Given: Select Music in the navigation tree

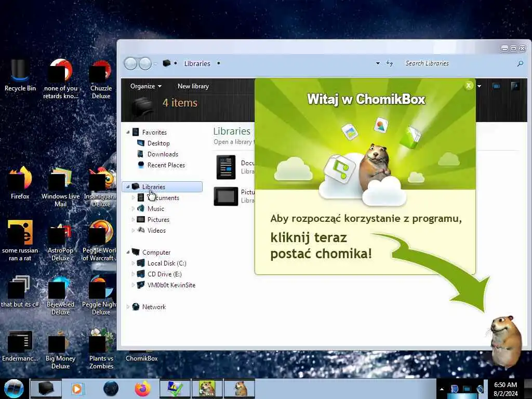Looking at the screenshot, I should [x=156, y=208].
